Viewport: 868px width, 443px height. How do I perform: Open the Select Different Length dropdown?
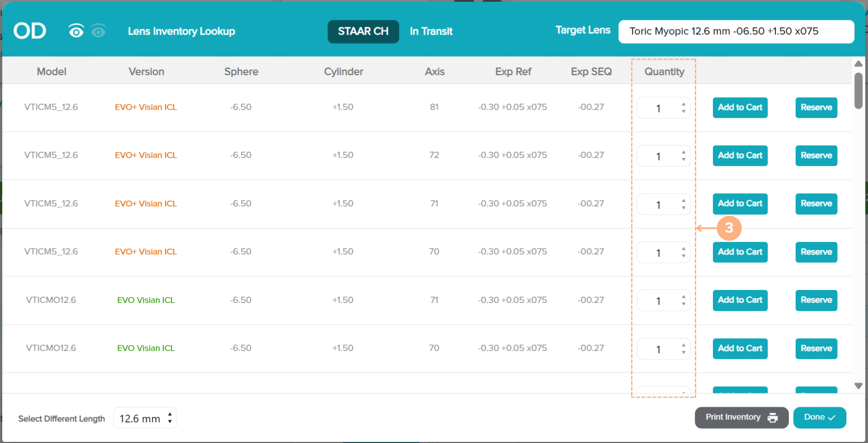tap(145, 419)
